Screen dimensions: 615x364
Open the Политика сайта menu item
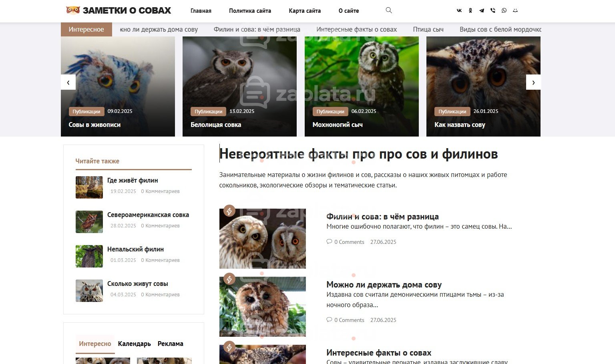click(250, 11)
